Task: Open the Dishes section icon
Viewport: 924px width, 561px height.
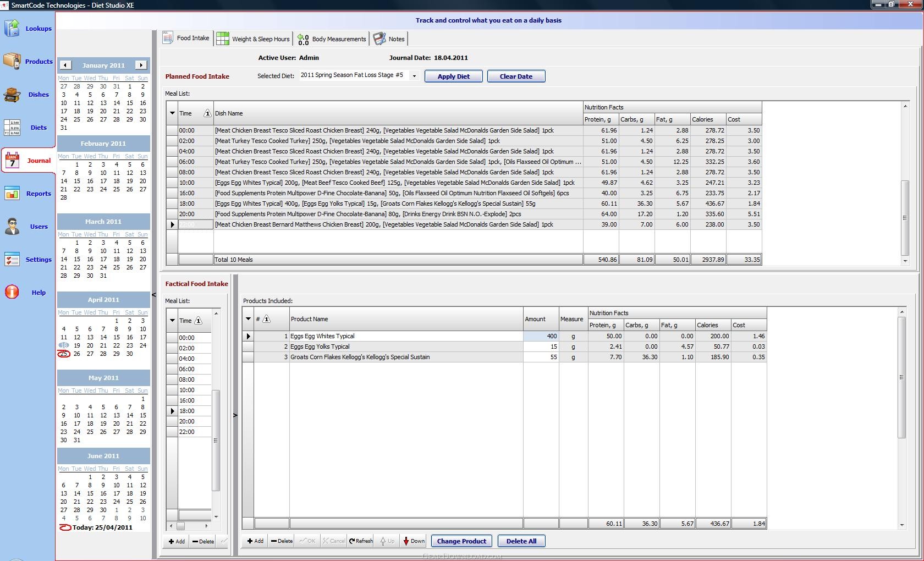Action: coord(12,94)
